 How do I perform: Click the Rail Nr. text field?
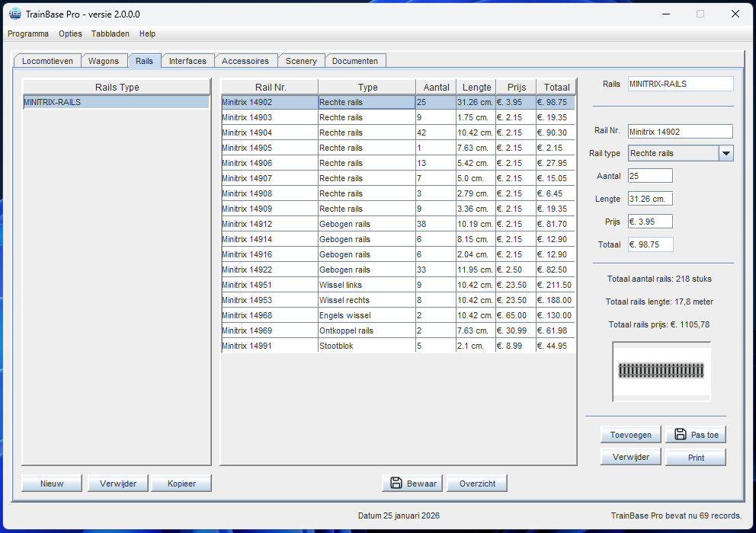(680, 132)
